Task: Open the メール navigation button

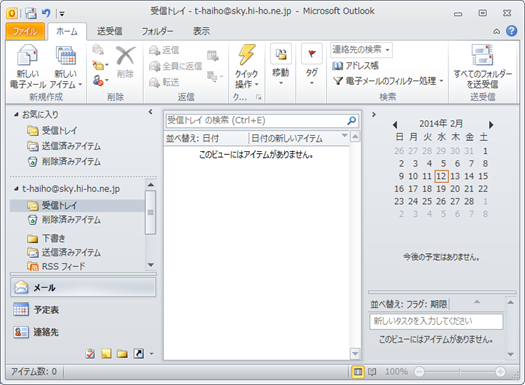Action: tap(83, 287)
